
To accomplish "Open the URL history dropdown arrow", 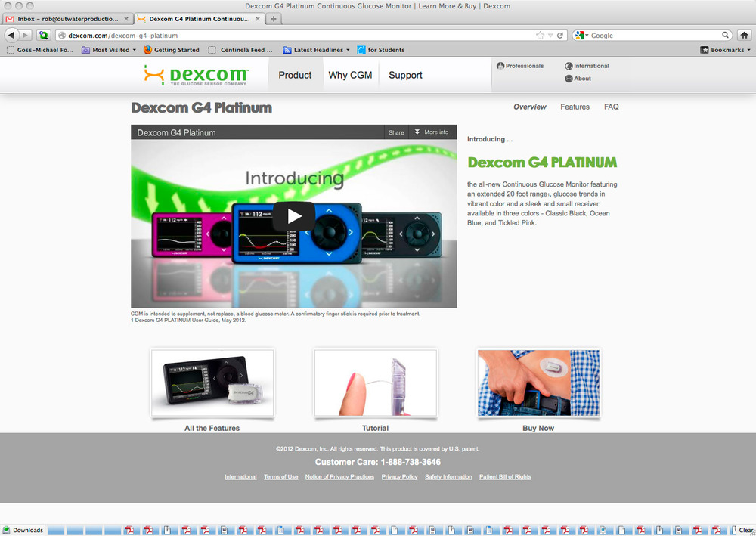I will (550, 36).
